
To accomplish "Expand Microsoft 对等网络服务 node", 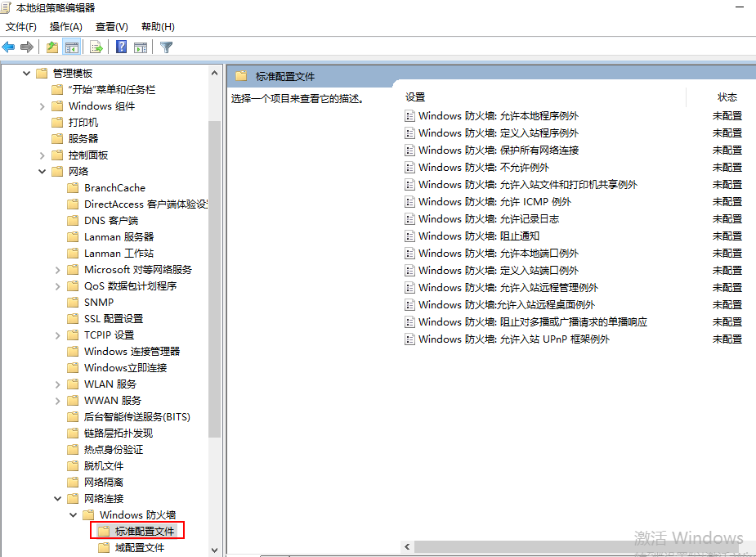I will [57, 270].
